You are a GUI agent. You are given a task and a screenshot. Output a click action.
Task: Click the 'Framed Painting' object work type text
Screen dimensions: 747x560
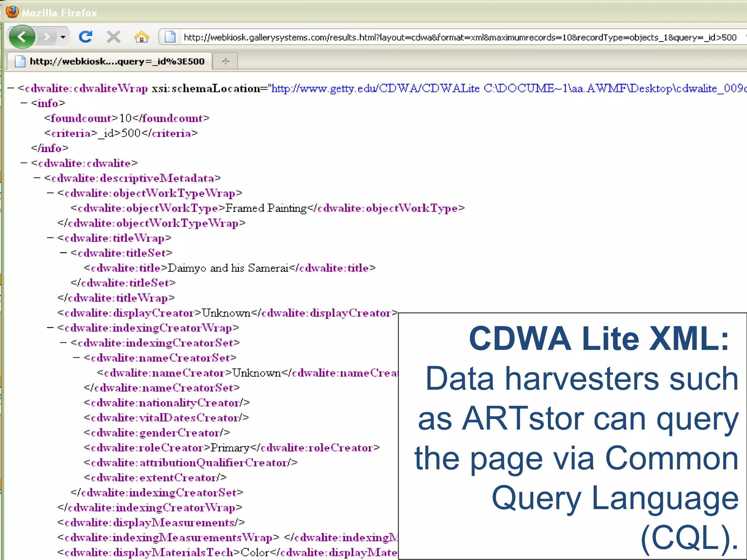tap(266, 208)
